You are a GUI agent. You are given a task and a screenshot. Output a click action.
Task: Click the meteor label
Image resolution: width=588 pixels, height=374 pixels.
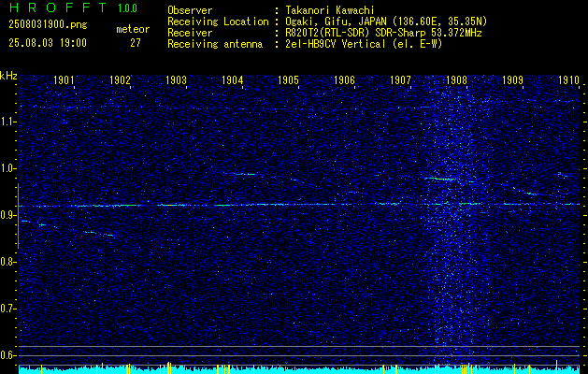tap(133, 29)
